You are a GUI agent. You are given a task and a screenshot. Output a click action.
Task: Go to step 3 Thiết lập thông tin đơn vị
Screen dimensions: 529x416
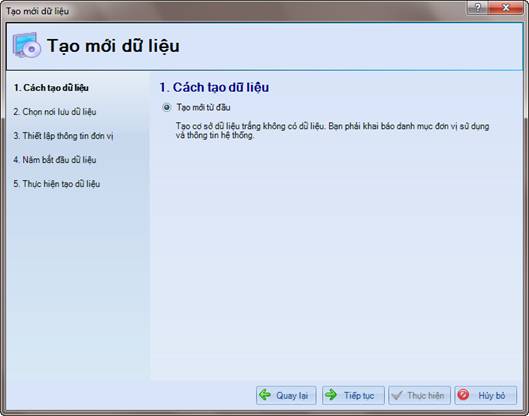click(63, 136)
